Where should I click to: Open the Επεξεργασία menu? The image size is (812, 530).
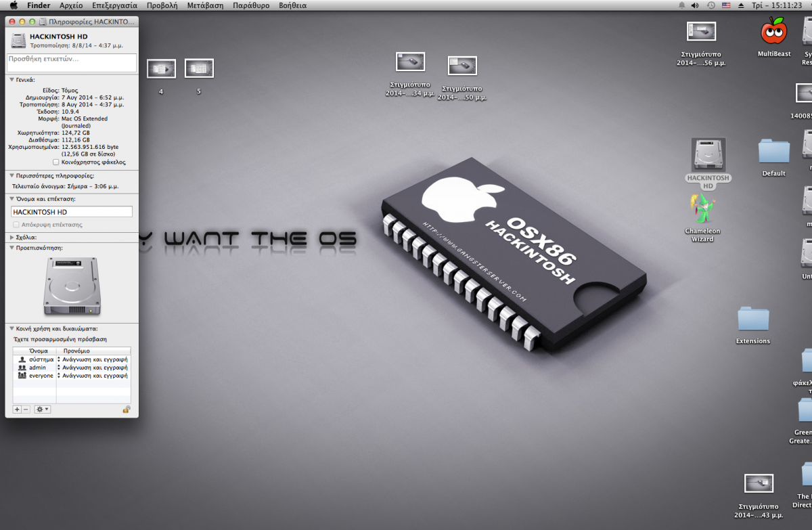click(115, 5)
